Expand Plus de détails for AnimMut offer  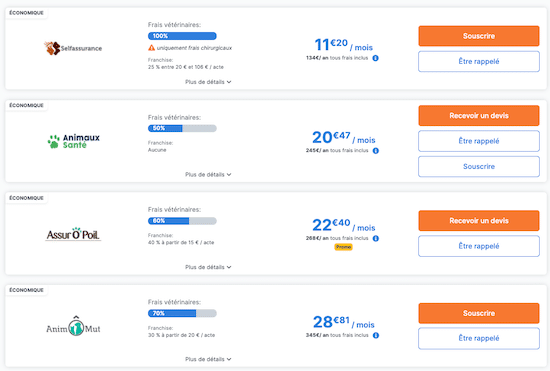[208, 359]
